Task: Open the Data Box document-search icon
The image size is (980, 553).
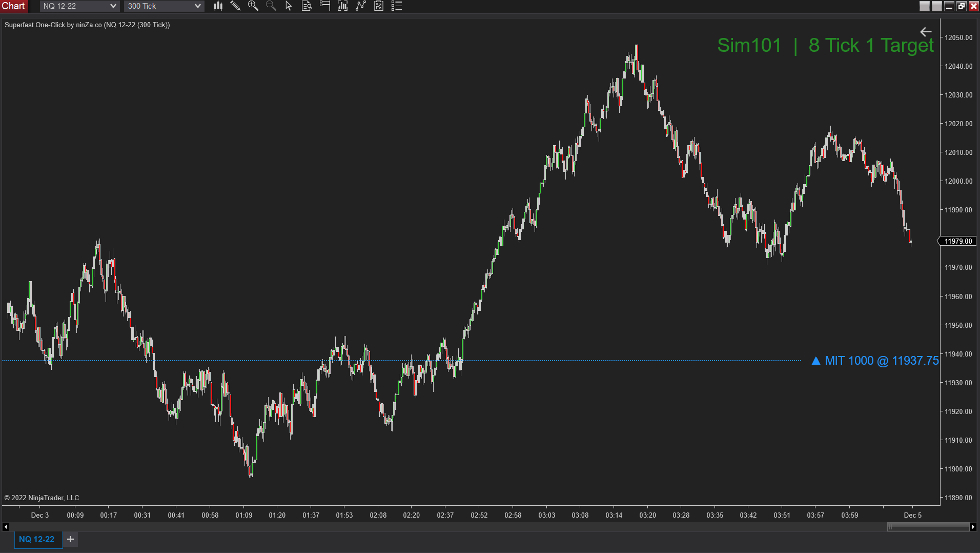Action: [307, 6]
